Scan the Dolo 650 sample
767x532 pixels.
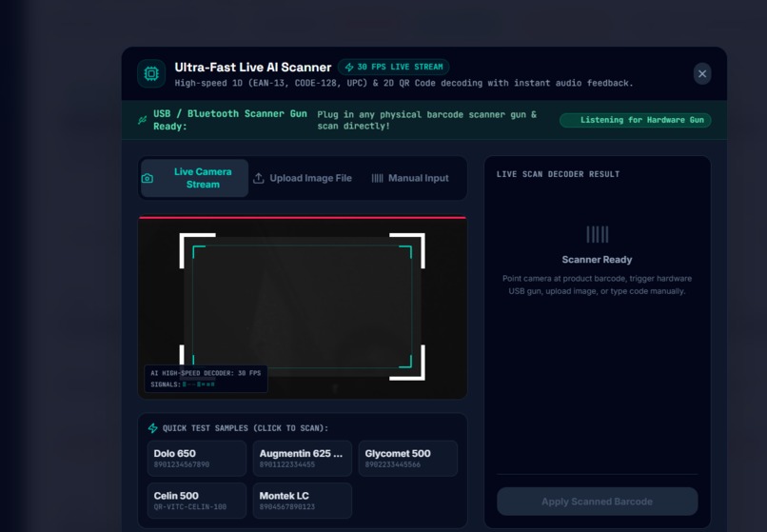[197, 458]
